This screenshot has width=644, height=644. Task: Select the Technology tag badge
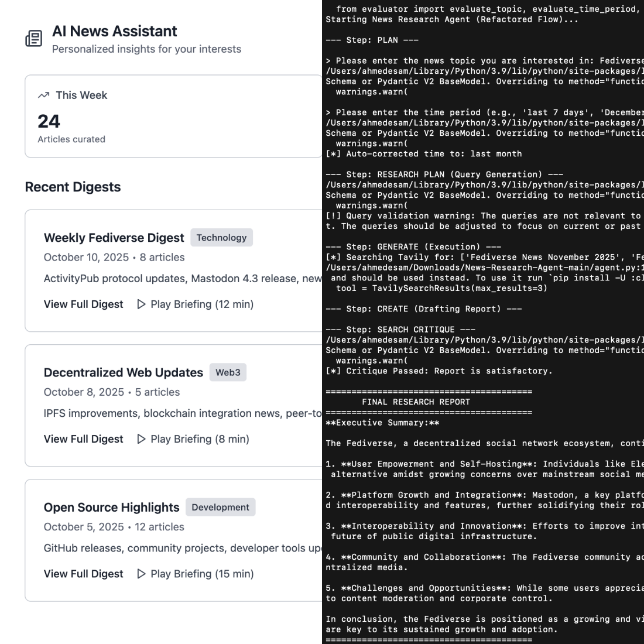(x=221, y=238)
